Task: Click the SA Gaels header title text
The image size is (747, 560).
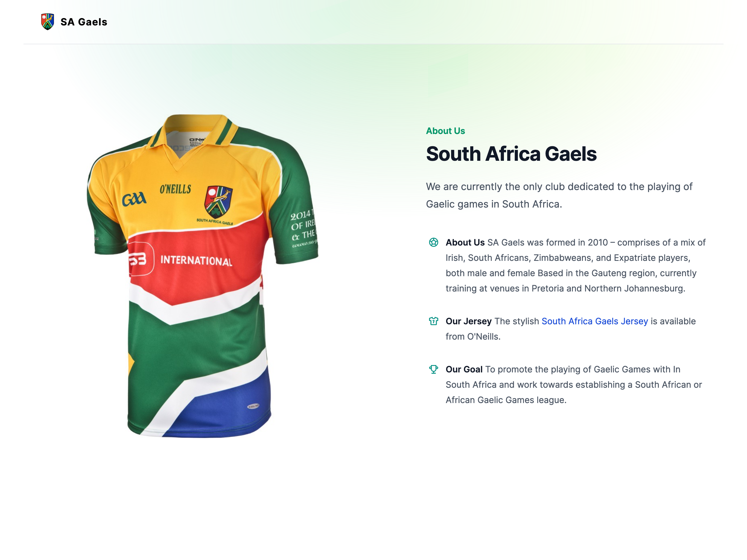Action: click(84, 22)
